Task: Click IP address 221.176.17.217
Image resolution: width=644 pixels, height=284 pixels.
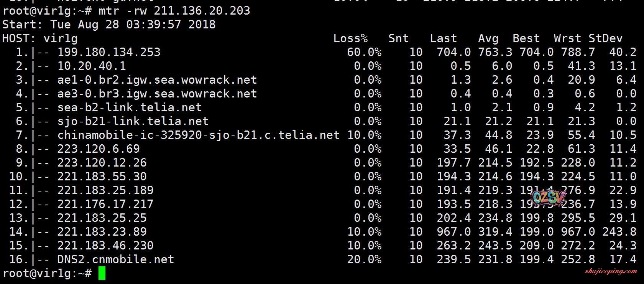Action: pos(105,204)
